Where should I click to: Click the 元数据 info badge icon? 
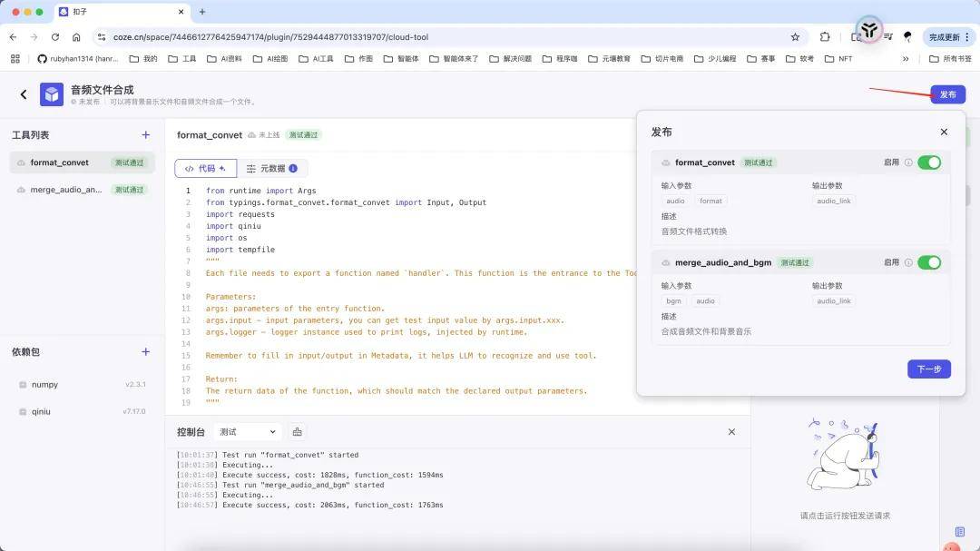coord(293,169)
